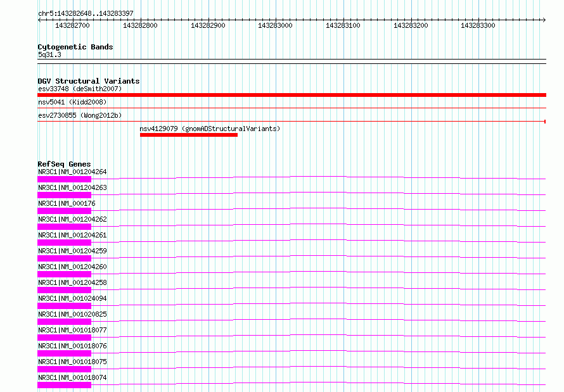Open nsv4129079 (gnomADStructuralVariants) label
The image size is (564, 392).
point(210,129)
